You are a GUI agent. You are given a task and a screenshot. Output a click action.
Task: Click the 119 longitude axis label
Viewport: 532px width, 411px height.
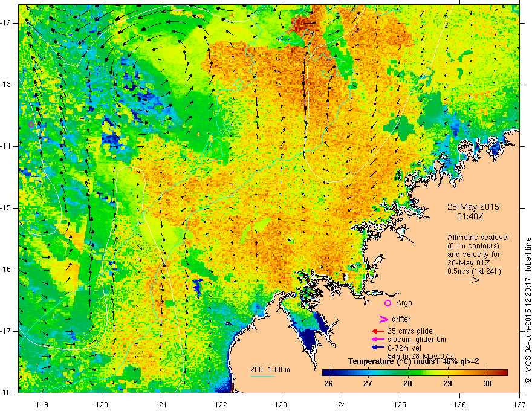click(x=42, y=404)
